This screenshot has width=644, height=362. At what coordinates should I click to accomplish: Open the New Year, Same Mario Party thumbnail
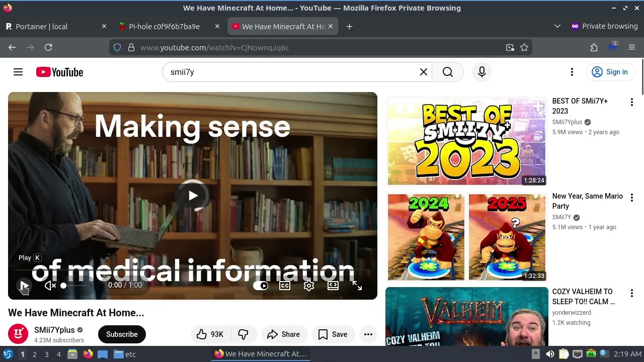coord(466,237)
